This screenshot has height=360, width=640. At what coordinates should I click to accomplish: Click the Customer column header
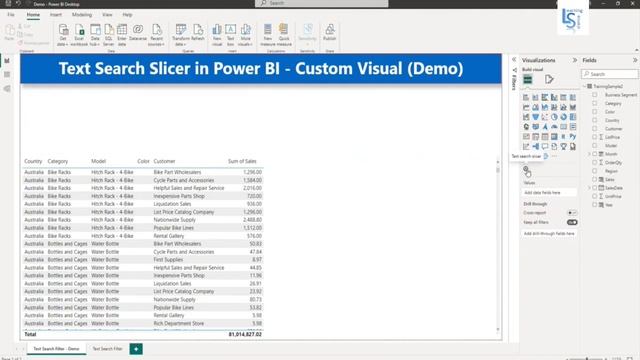164,161
